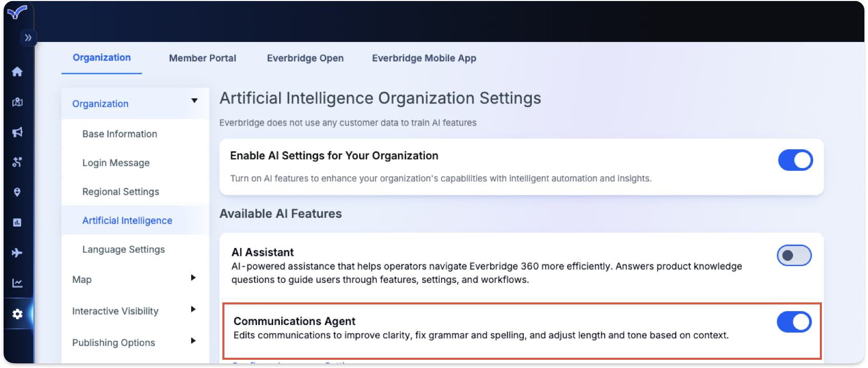Open Language Settings in the sidebar
This screenshot has height=368, width=868.
point(123,250)
